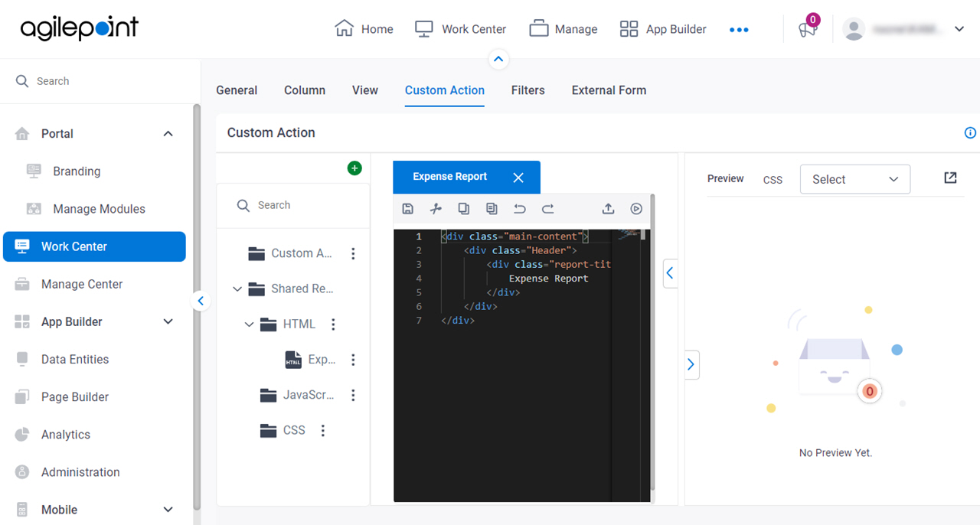Click the tree Search field
Viewport: 980px width, 525px height.
pos(293,205)
